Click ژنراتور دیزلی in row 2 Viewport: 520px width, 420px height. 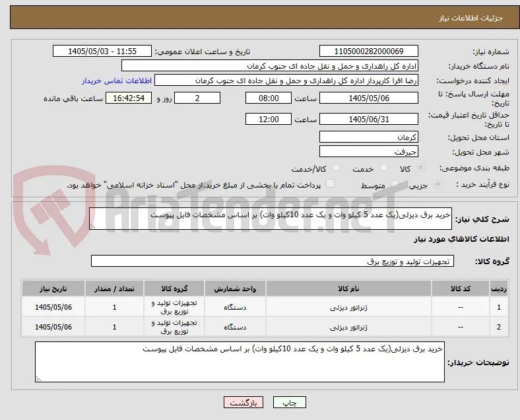348,328
